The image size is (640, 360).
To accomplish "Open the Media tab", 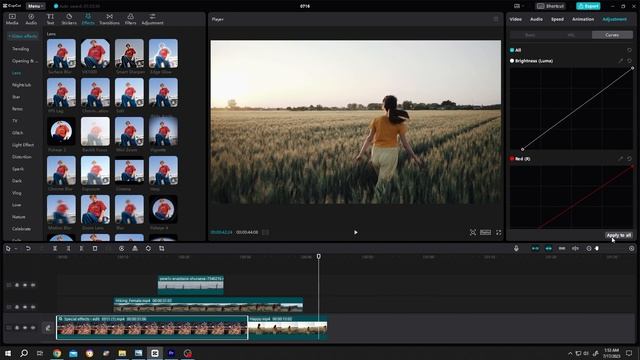I will point(12,19).
